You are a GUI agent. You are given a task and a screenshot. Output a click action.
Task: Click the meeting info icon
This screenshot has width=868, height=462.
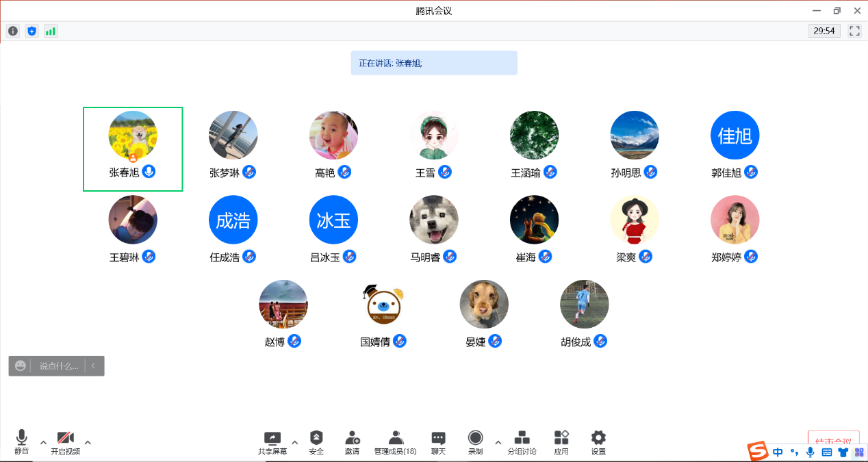pyautogui.click(x=13, y=31)
